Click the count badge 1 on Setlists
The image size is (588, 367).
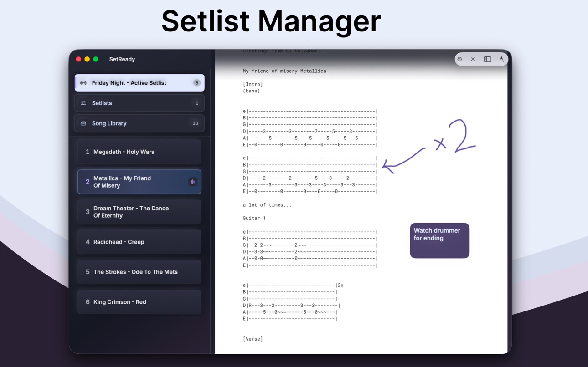[x=197, y=103]
